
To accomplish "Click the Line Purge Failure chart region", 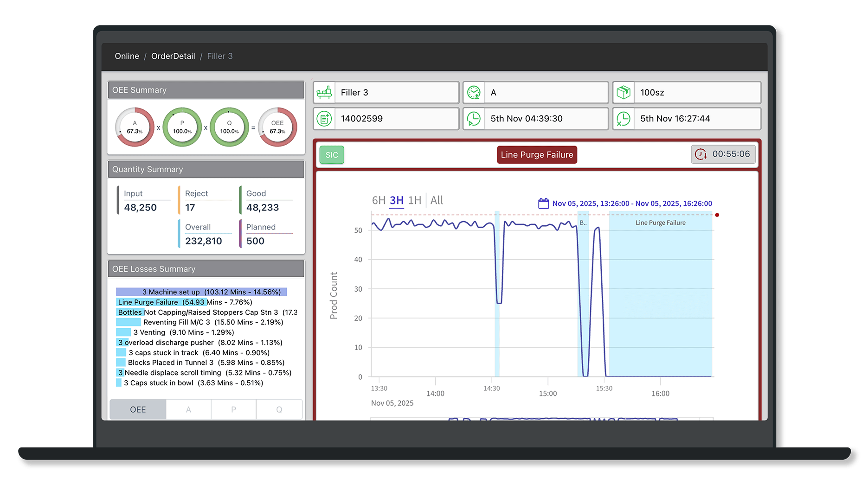I will pyautogui.click(x=660, y=297).
